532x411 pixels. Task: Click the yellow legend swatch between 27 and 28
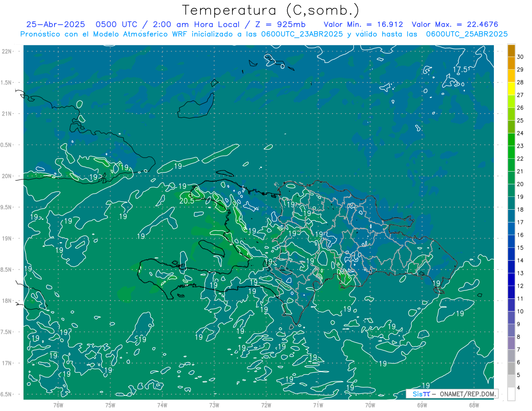point(511,89)
